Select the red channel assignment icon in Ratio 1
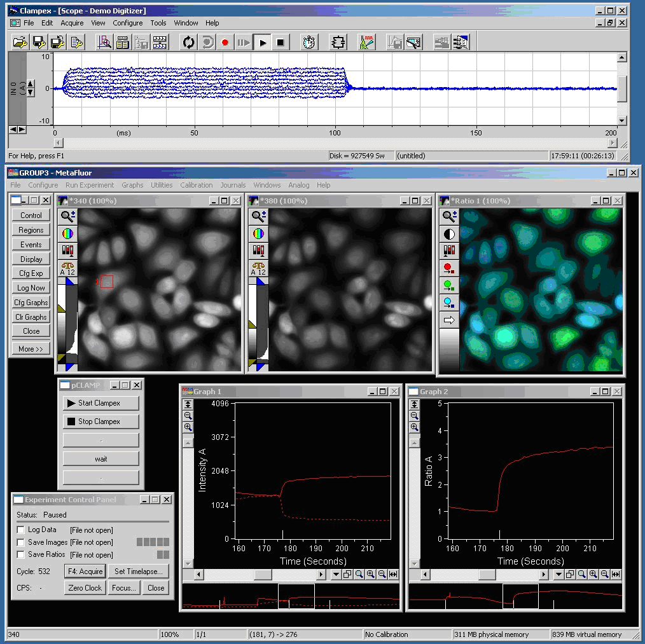Screen dimensions: 645x644 450,268
